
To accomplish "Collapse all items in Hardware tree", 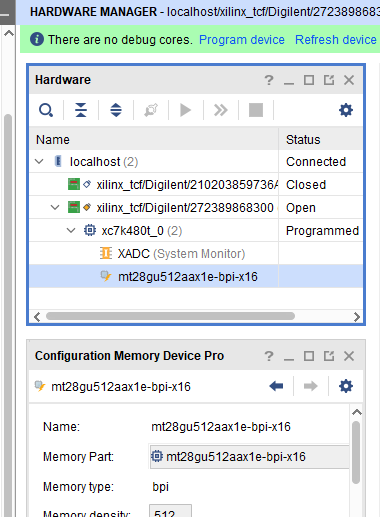I will tap(81, 110).
